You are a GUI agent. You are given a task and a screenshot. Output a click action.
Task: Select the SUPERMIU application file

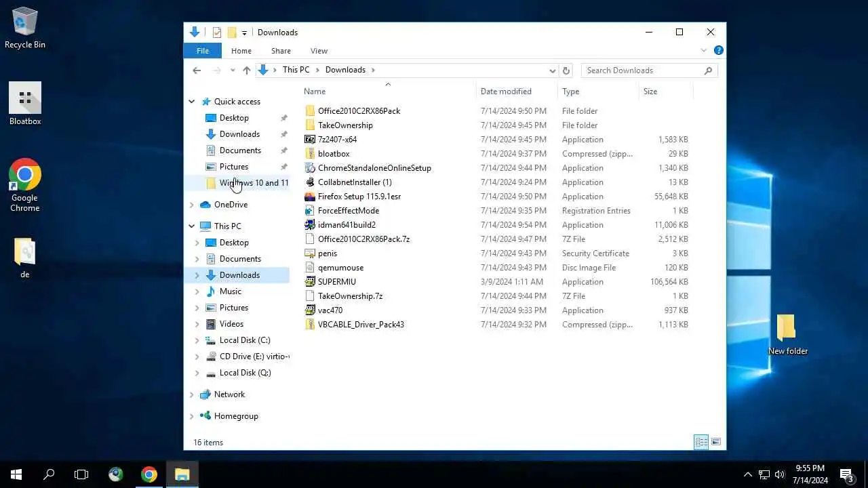point(337,282)
